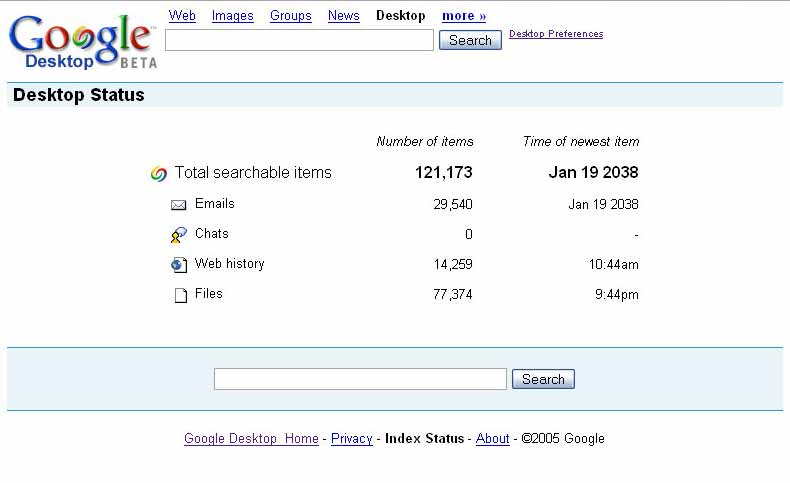790x483 pixels.
Task: Click the bottom Search button
Action: pyautogui.click(x=543, y=379)
